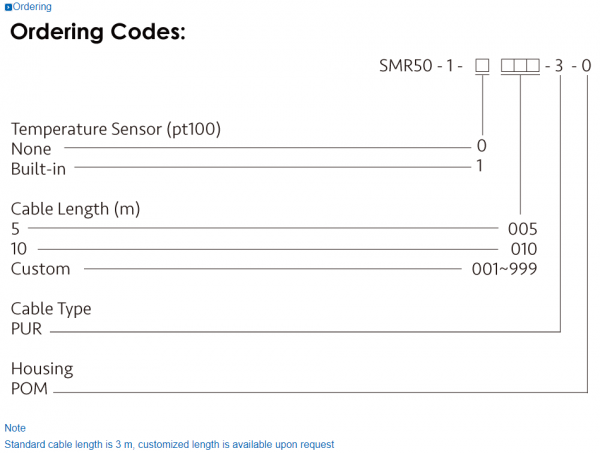600x453 pixels.
Task: Select the POM housing option
Action: [x=29, y=389]
